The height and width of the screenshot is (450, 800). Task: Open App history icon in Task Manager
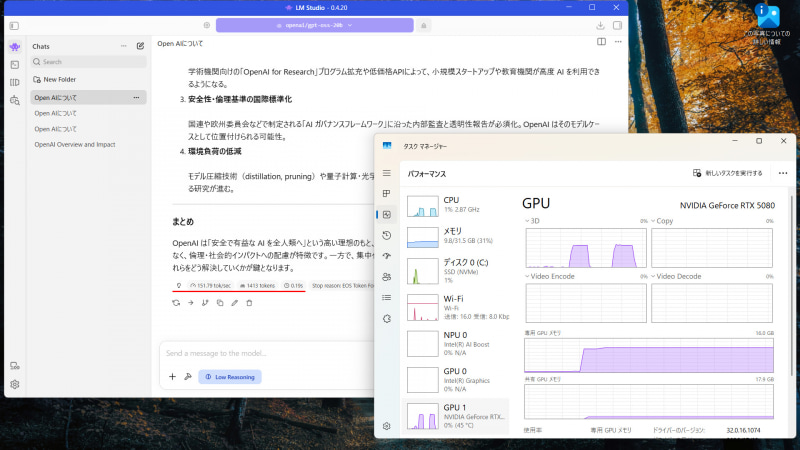point(387,235)
